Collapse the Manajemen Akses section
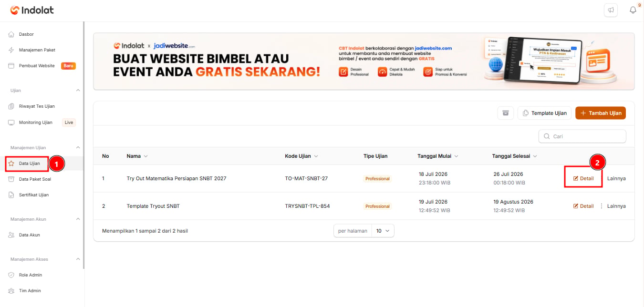Image resolution: width=644 pixels, height=307 pixels. (x=78, y=259)
